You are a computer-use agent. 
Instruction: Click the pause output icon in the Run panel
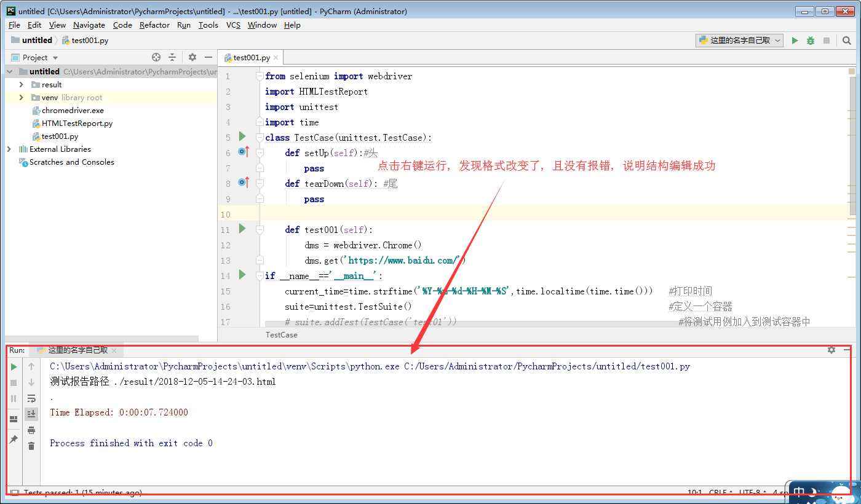click(x=14, y=398)
